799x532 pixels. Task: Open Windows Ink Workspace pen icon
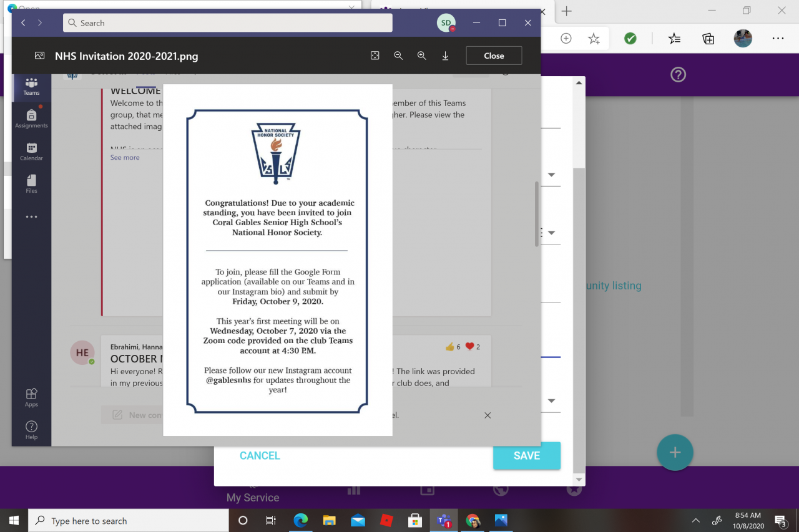click(x=717, y=520)
